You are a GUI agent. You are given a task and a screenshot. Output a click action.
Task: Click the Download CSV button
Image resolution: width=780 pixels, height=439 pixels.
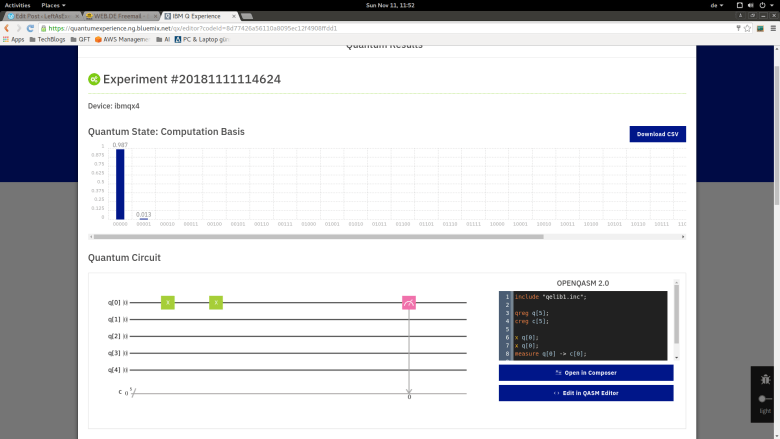[658, 134]
